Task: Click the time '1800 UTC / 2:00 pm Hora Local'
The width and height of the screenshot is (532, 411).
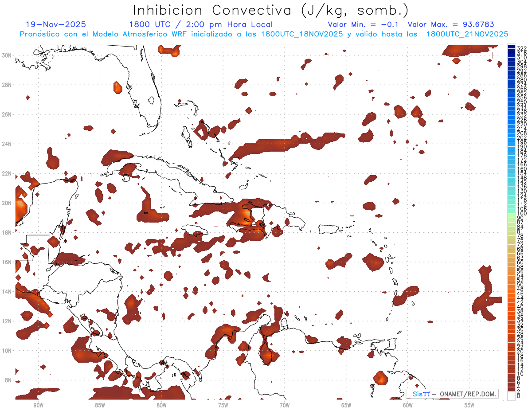Action: click(x=201, y=24)
